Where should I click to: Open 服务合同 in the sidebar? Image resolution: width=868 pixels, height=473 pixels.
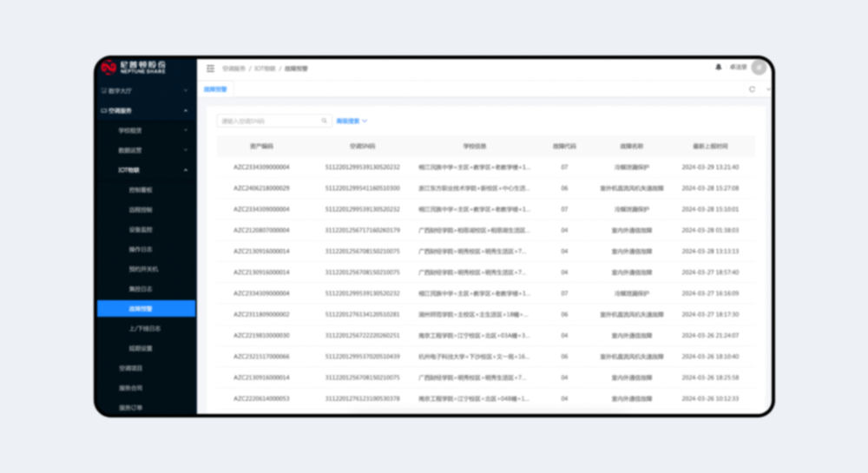(131, 388)
